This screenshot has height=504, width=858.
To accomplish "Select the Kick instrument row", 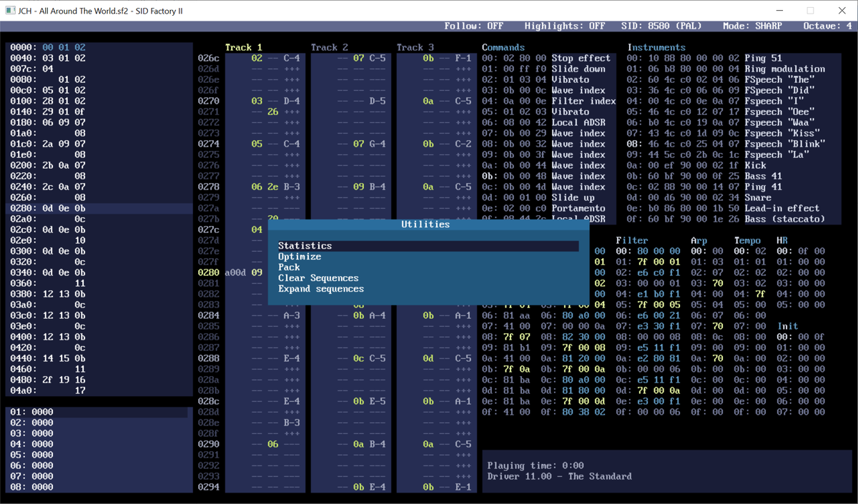I will coord(734,165).
